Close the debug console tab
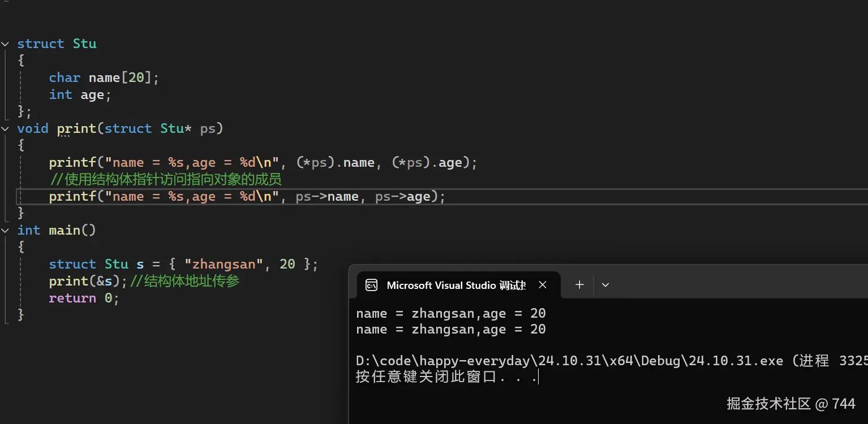The width and height of the screenshot is (868, 424). tap(542, 285)
